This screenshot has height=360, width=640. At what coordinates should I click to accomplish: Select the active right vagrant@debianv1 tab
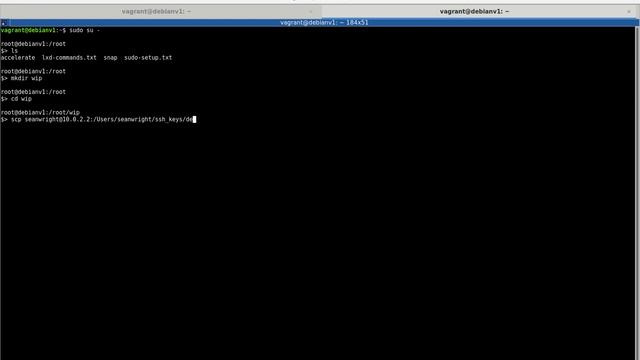click(x=480, y=11)
